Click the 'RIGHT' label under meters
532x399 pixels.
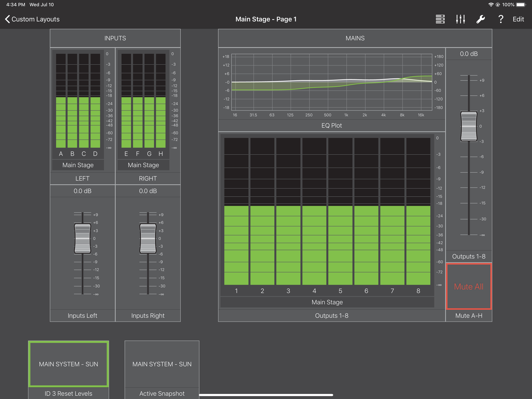[148, 178]
